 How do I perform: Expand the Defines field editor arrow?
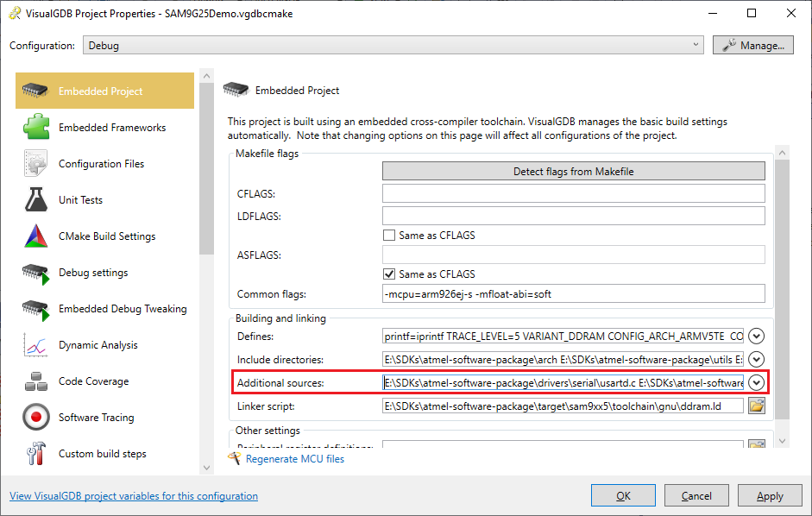(x=756, y=337)
